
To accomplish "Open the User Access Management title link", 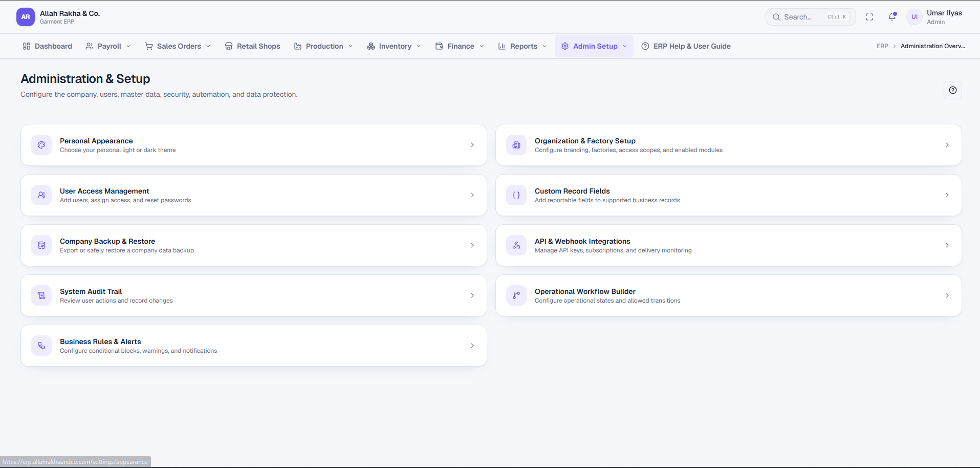I will point(104,191).
